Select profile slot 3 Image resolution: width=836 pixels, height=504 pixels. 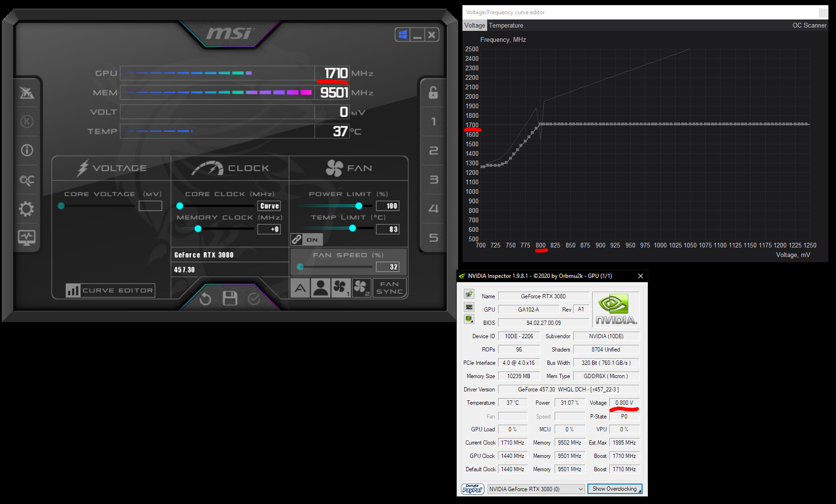pos(433,180)
